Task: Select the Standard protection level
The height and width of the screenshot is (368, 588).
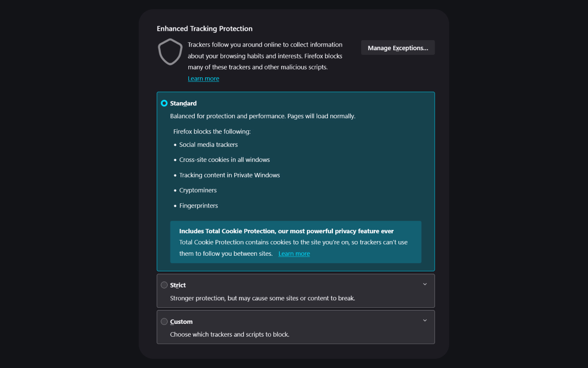Action: coord(164,103)
